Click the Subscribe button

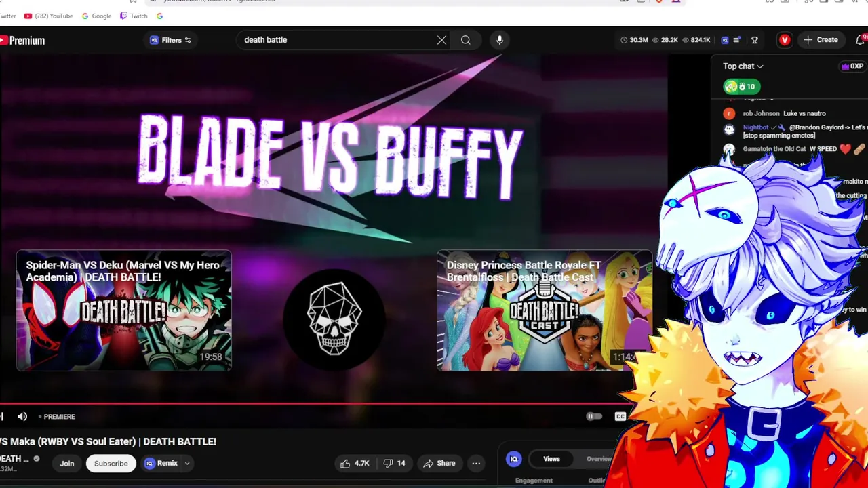[x=111, y=464]
